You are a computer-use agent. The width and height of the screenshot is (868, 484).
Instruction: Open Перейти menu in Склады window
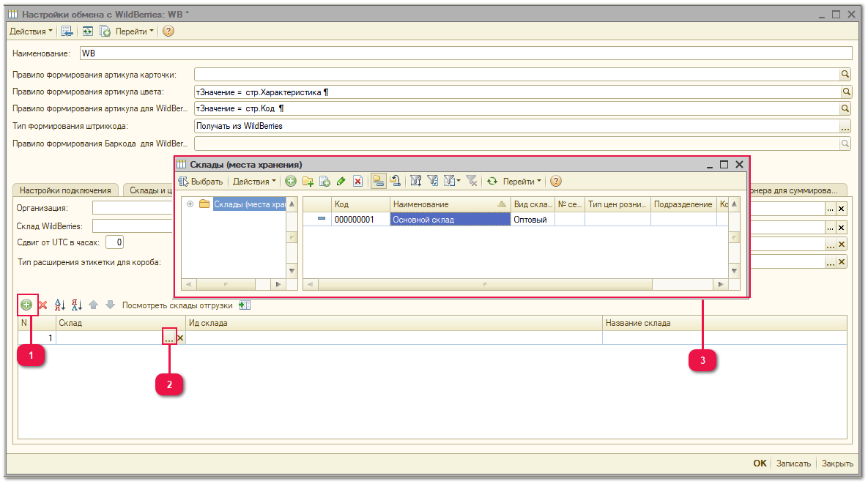tap(522, 182)
